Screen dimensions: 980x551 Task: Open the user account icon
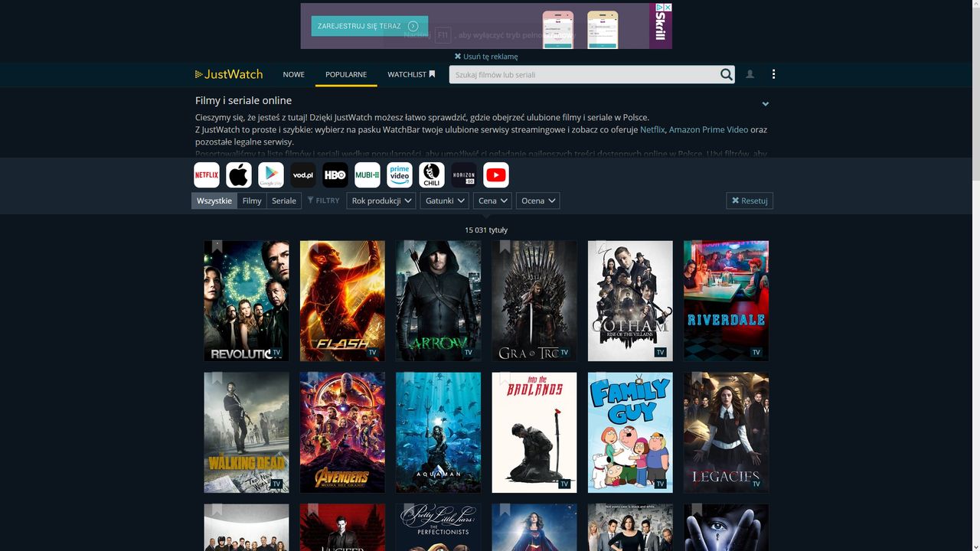[x=750, y=74]
